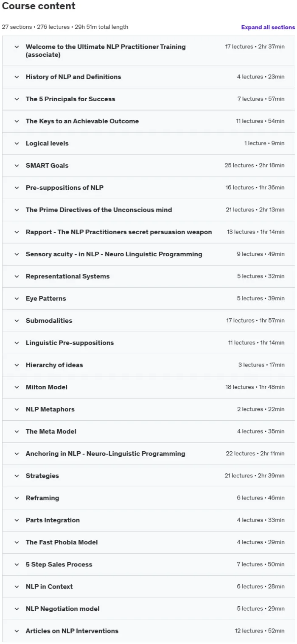Click the 12 lectures • 52min label
Viewport: 297px width, 644px height.
coord(260,631)
